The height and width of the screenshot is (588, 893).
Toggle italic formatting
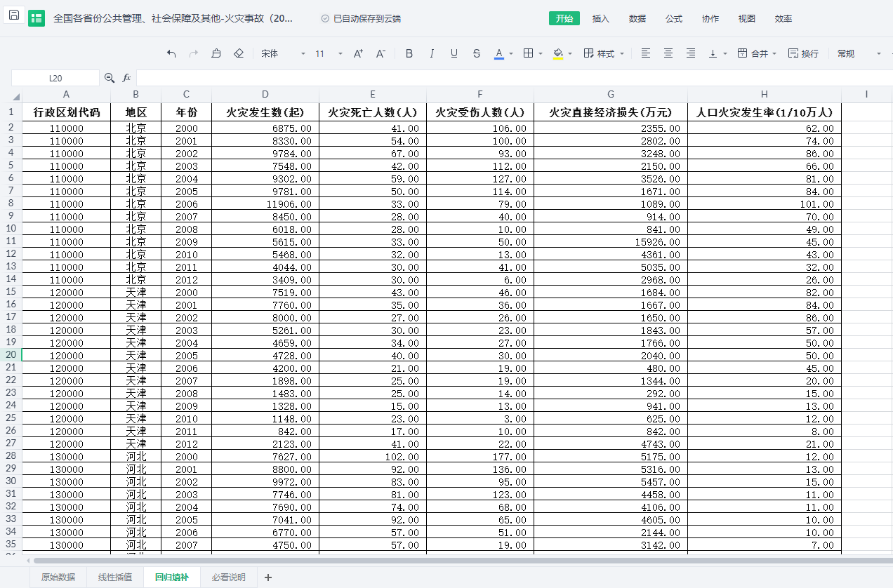[x=432, y=53]
